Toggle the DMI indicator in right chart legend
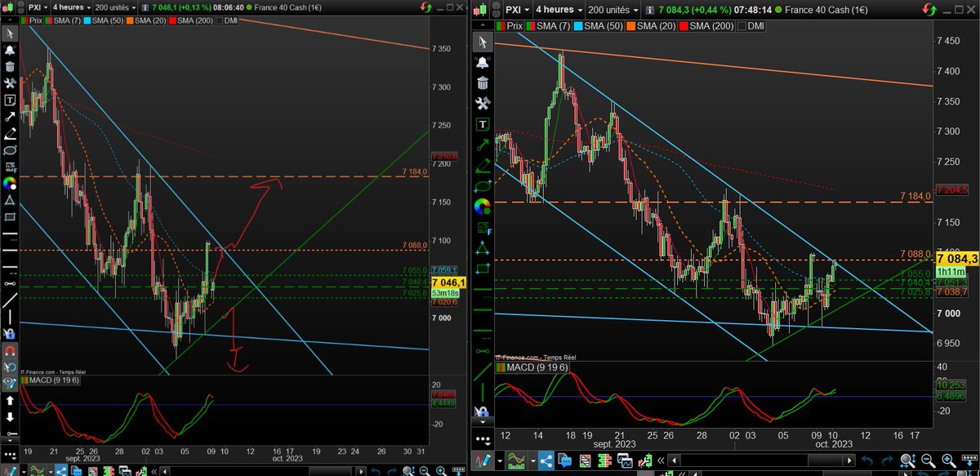This screenshot has height=476, width=980. pyautogui.click(x=751, y=26)
